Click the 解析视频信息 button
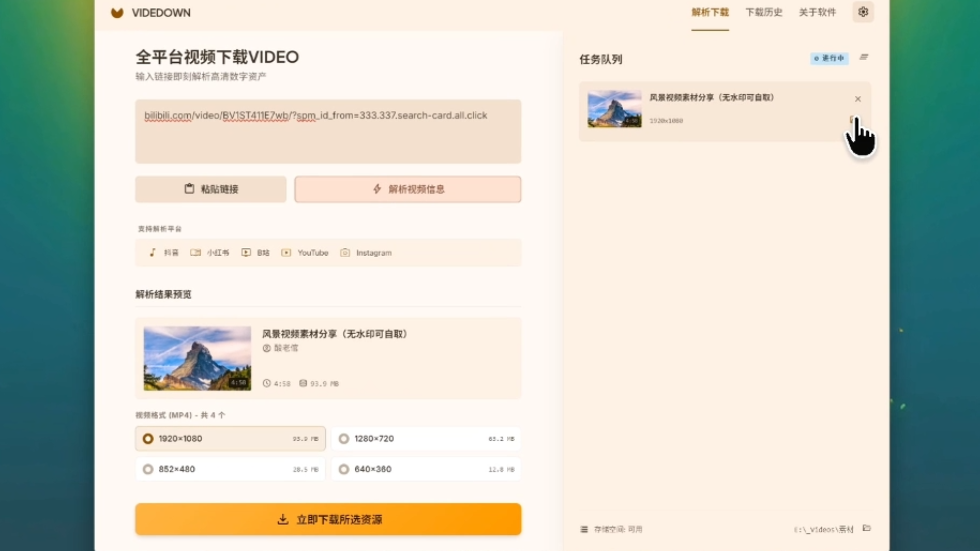 408,189
